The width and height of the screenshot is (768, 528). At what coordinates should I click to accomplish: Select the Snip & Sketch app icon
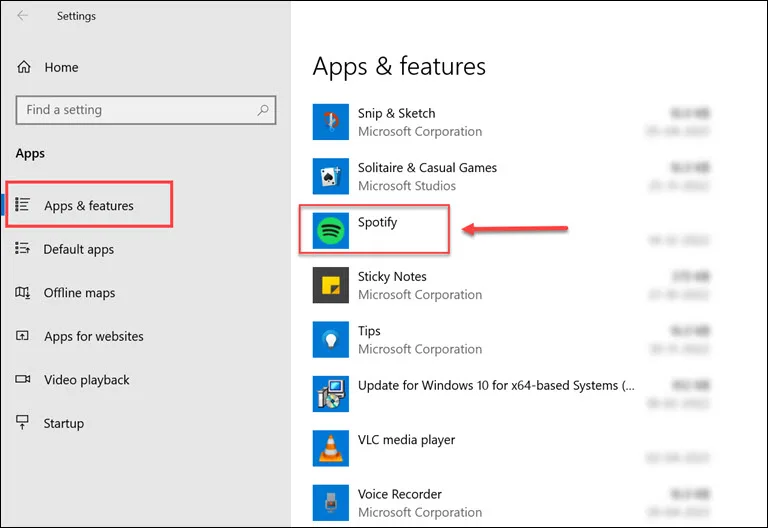click(x=331, y=121)
